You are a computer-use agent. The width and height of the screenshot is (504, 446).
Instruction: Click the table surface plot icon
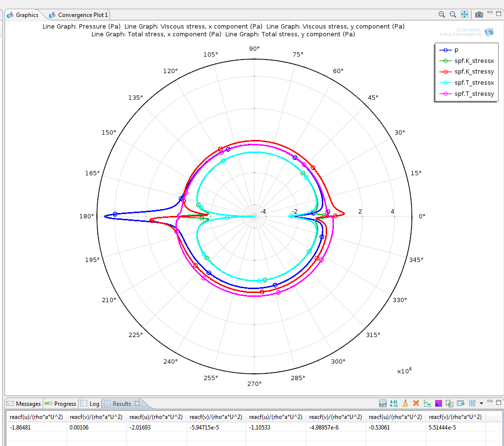tap(439, 403)
